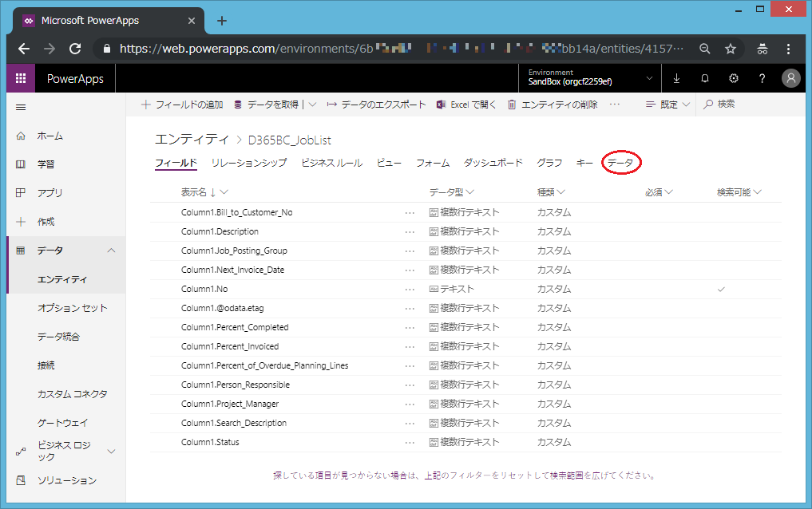Image resolution: width=812 pixels, height=509 pixels.
Task: Switch to the グラフ tab
Action: point(549,163)
